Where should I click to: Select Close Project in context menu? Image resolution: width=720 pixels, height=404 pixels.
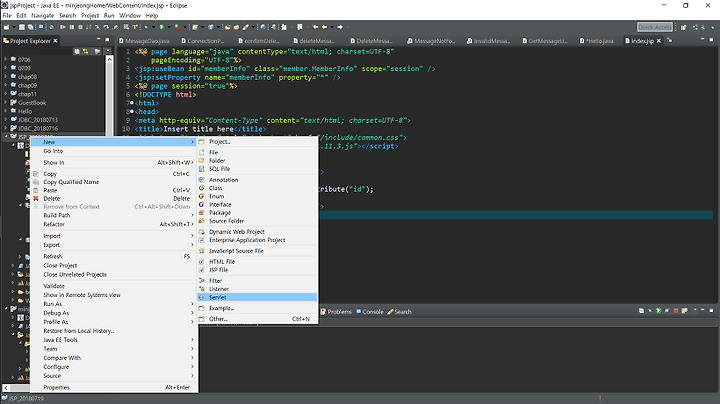pos(114,265)
